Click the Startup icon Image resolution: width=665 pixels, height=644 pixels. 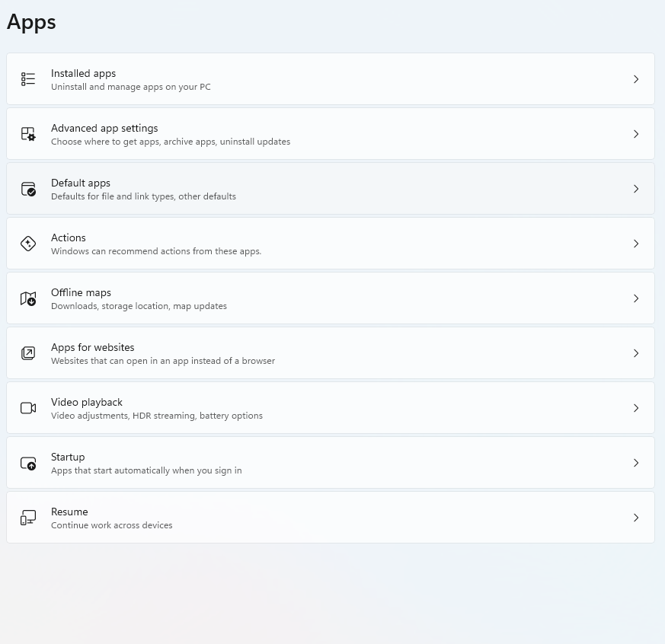[x=28, y=463]
